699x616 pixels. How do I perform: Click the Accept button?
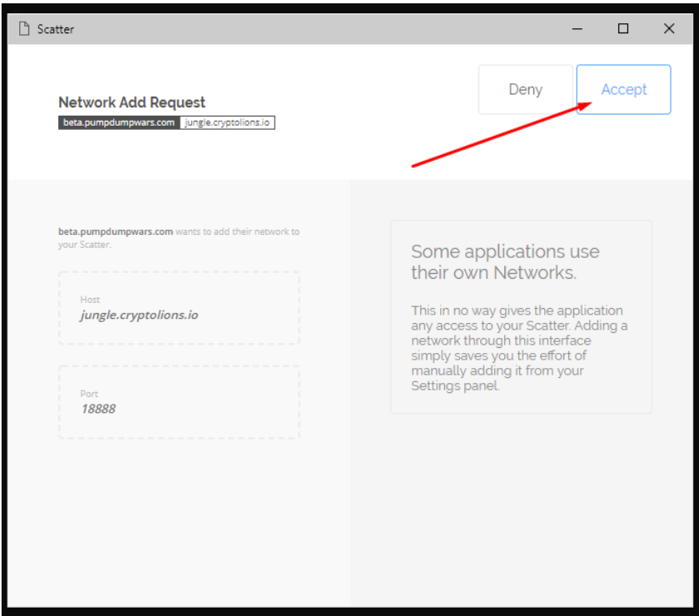click(623, 90)
